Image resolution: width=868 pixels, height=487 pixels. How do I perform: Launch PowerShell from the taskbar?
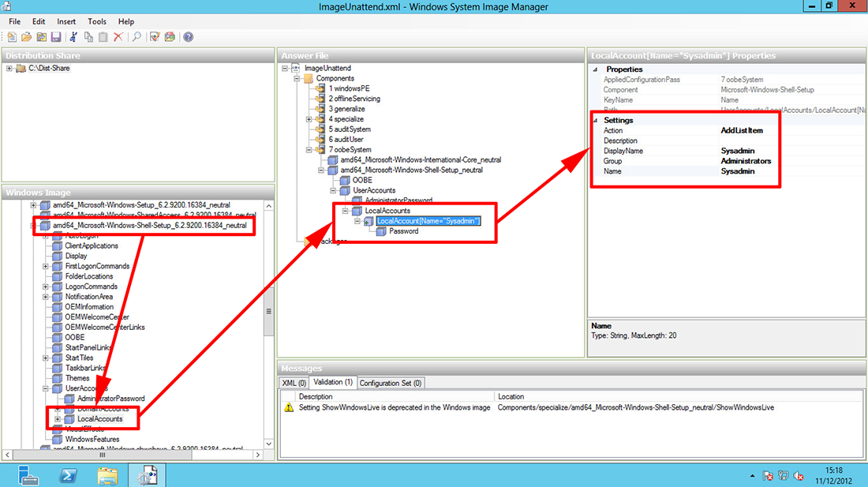pos(68,475)
